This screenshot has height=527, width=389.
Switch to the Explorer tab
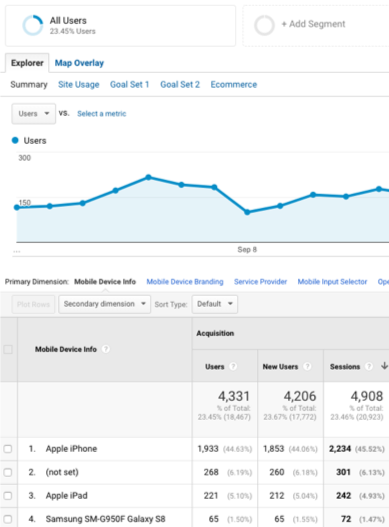27,63
